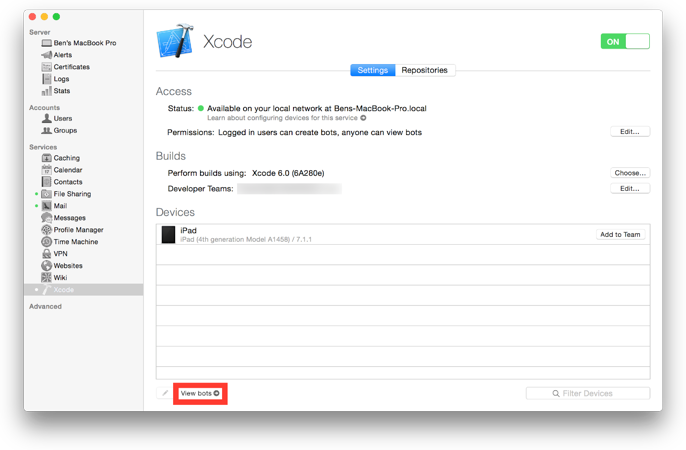Click the magnifier icon in Filter Devices
The image size is (686, 450).
point(556,394)
